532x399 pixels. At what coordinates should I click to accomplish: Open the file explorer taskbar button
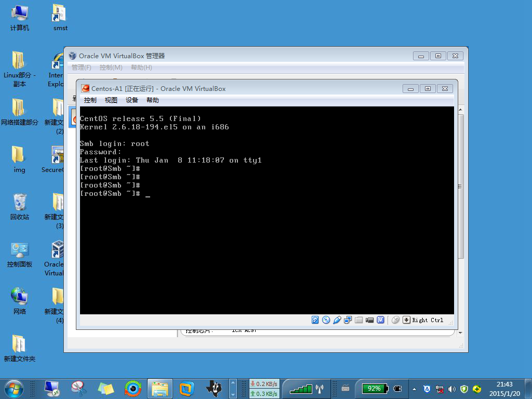[160, 389]
